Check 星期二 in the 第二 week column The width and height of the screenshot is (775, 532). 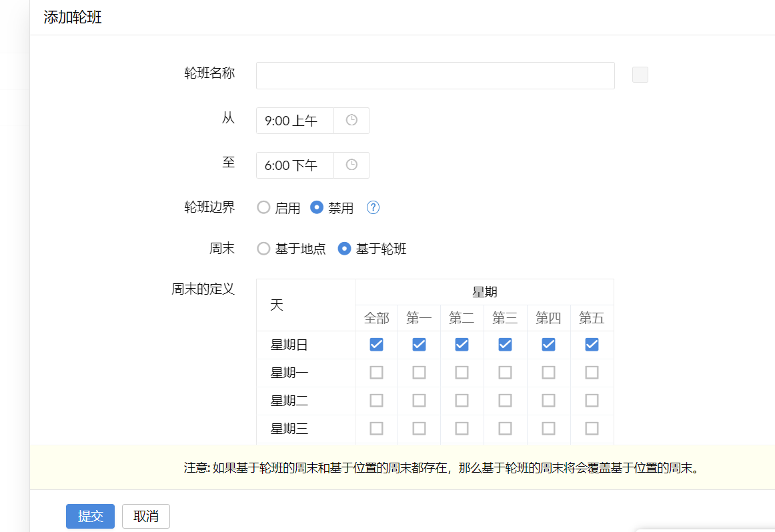pos(462,401)
